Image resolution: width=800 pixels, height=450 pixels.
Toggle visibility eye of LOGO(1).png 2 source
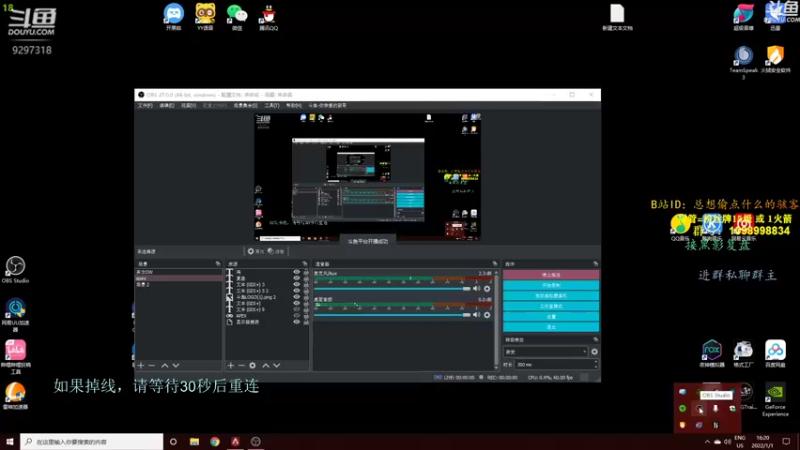point(296,297)
